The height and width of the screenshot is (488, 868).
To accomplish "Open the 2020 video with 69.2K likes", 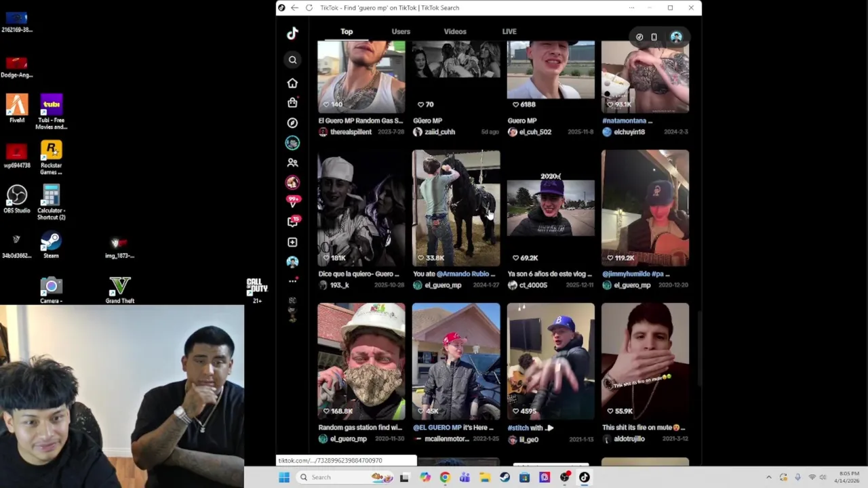I will pos(551,208).
